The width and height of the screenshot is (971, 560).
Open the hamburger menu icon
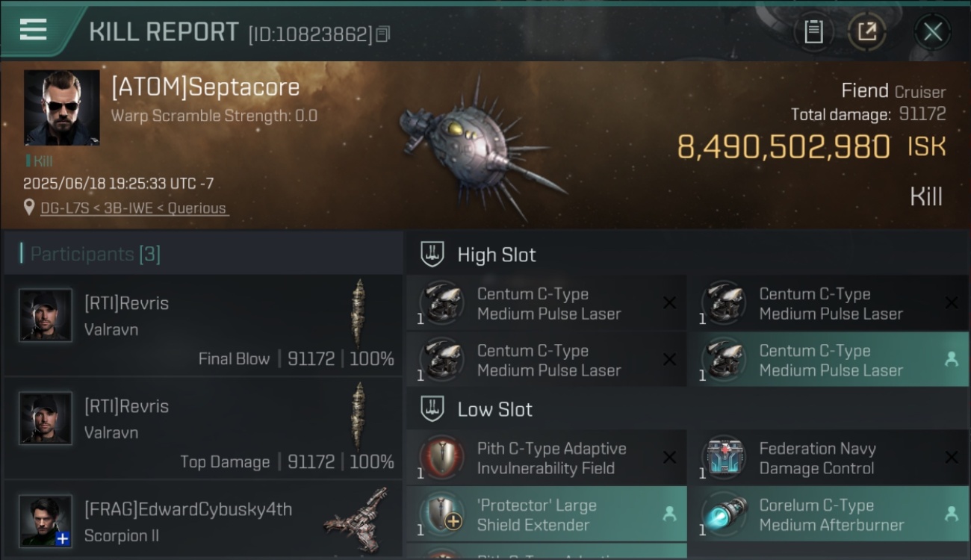click(33, 30)
